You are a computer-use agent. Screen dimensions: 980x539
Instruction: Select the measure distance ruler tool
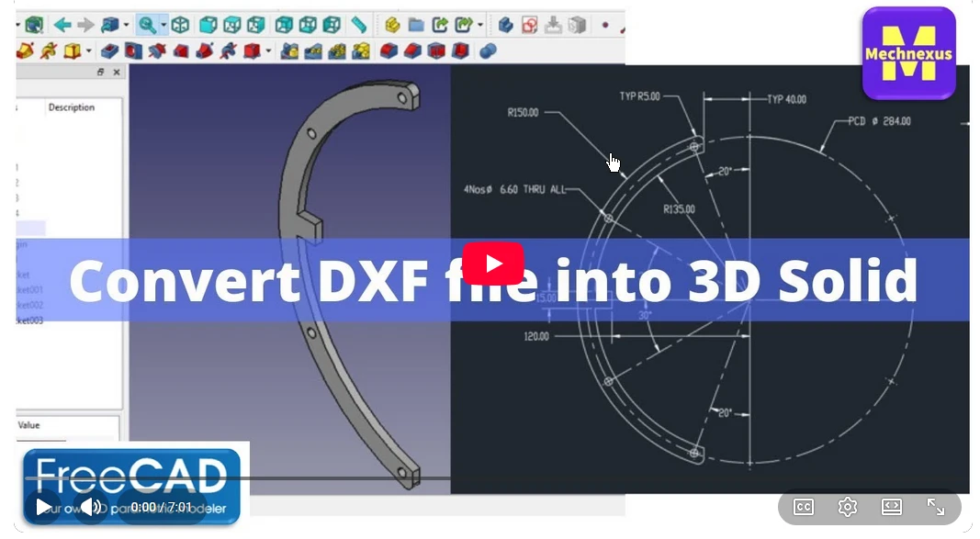coord(359,25)
